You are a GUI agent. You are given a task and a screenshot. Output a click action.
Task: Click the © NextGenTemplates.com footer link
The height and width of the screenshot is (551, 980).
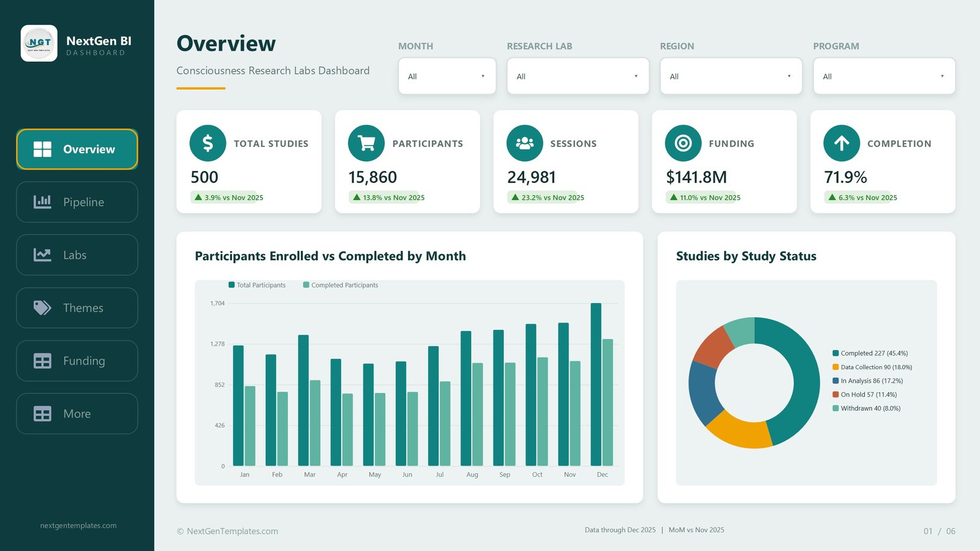[227, 531]
